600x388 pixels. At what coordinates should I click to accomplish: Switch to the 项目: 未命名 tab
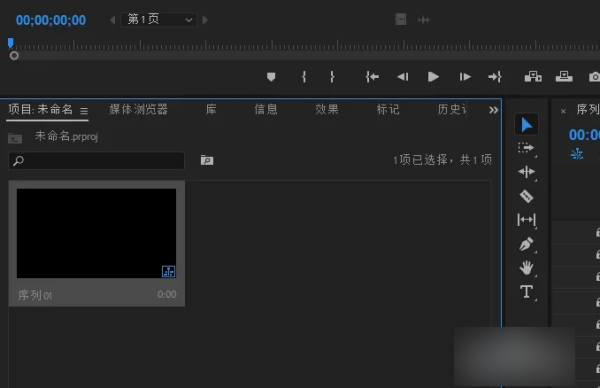[41, 109]
